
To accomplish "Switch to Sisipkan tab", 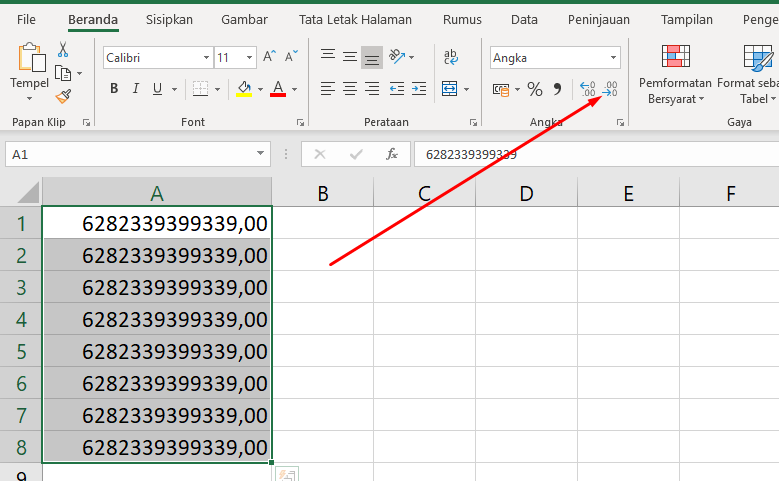I will [x=169, y=19].
